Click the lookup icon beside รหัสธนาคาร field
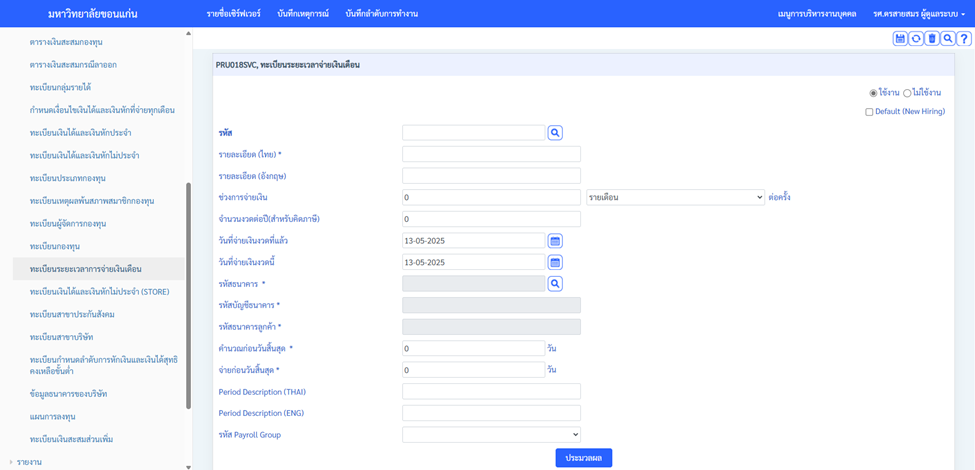The width and height of the screenshot is (975, 470). tap(555, 284)
